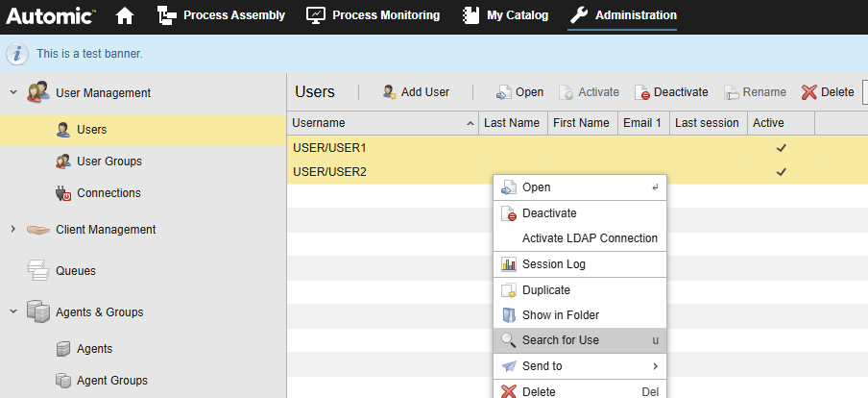Toggle Active checkmark for USER/USER1
868x398 pixels.
pos(782,148)
